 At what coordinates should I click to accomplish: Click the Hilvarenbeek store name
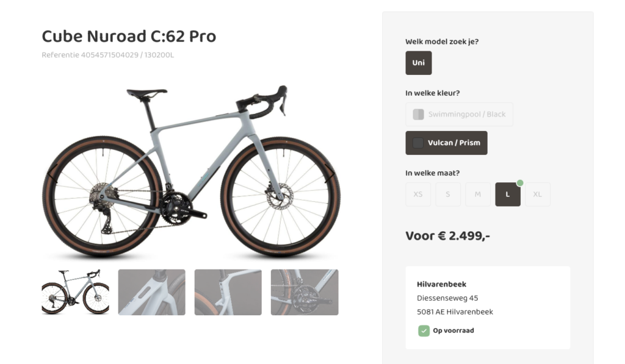point(441,284)
